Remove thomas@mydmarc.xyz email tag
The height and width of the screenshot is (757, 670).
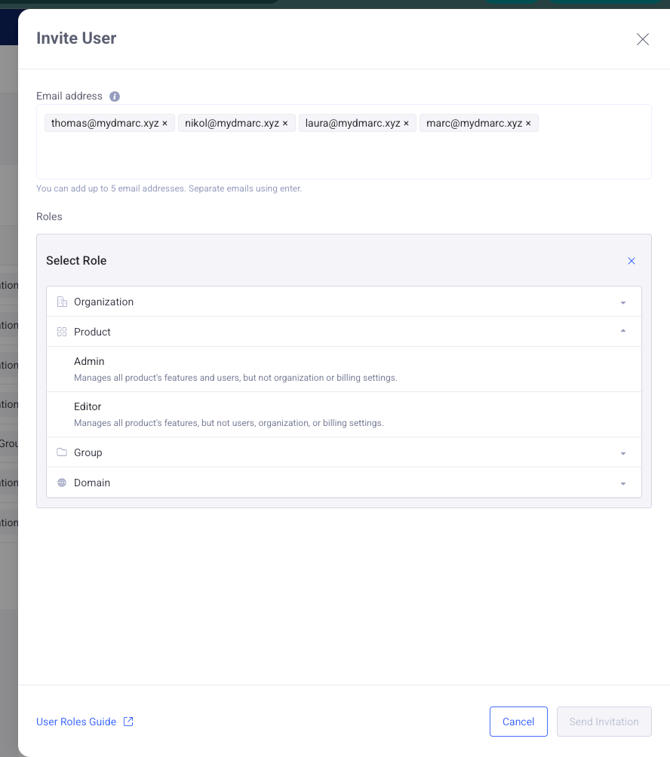click(165, 123)
